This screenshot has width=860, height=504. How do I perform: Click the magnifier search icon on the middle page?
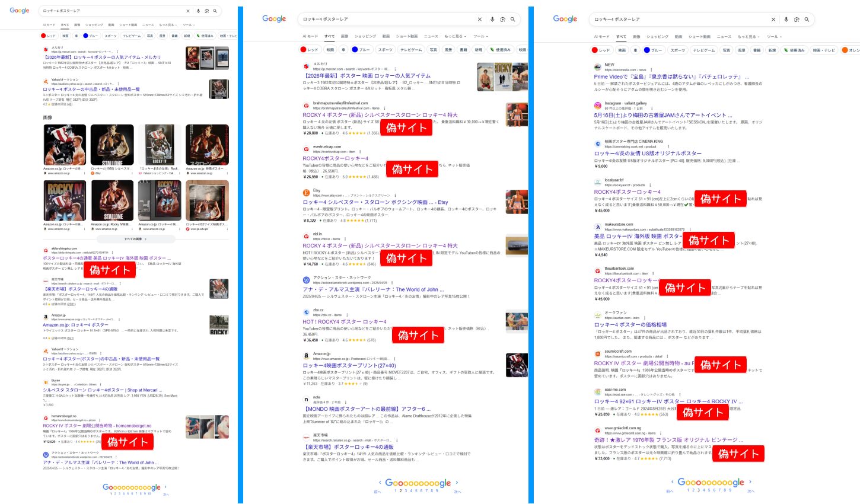tap(512, 19)
